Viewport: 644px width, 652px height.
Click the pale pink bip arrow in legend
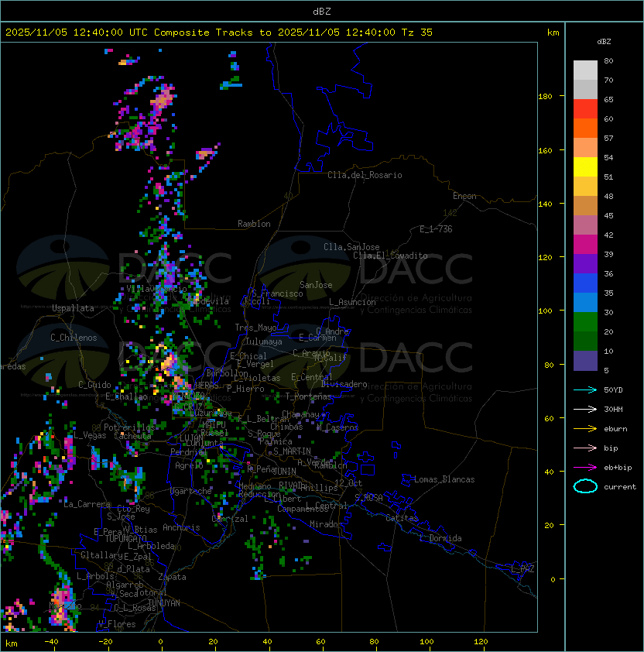tap(585, 448)
